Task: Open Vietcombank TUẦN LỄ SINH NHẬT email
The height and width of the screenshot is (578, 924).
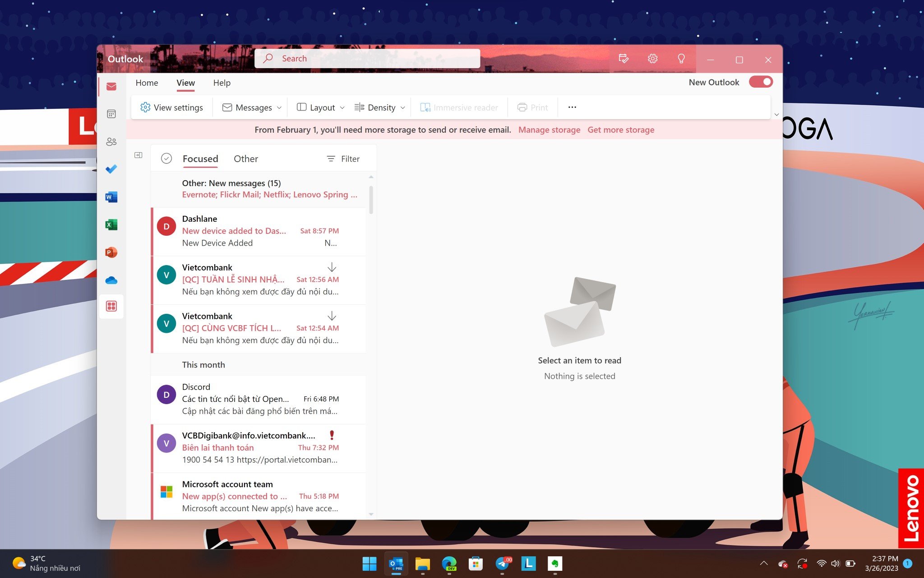Action: 259,280
